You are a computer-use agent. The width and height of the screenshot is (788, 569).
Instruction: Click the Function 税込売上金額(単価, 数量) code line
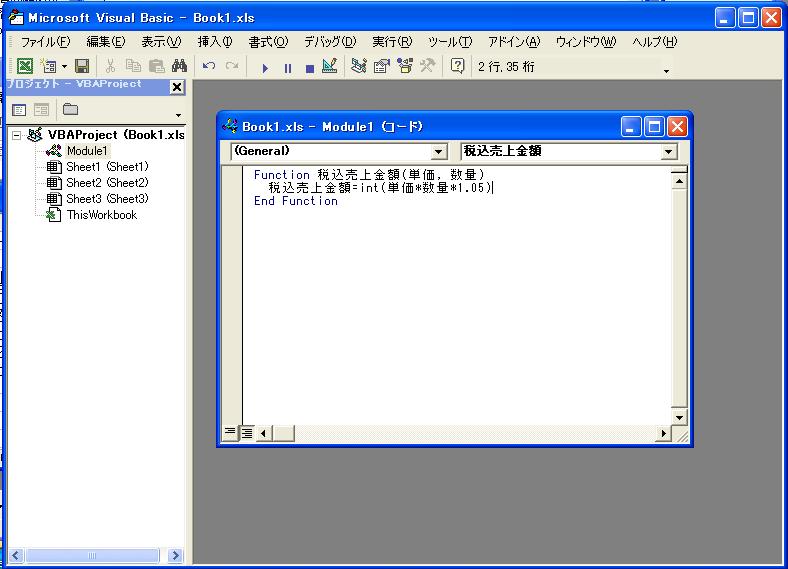(x=369, y=175)
